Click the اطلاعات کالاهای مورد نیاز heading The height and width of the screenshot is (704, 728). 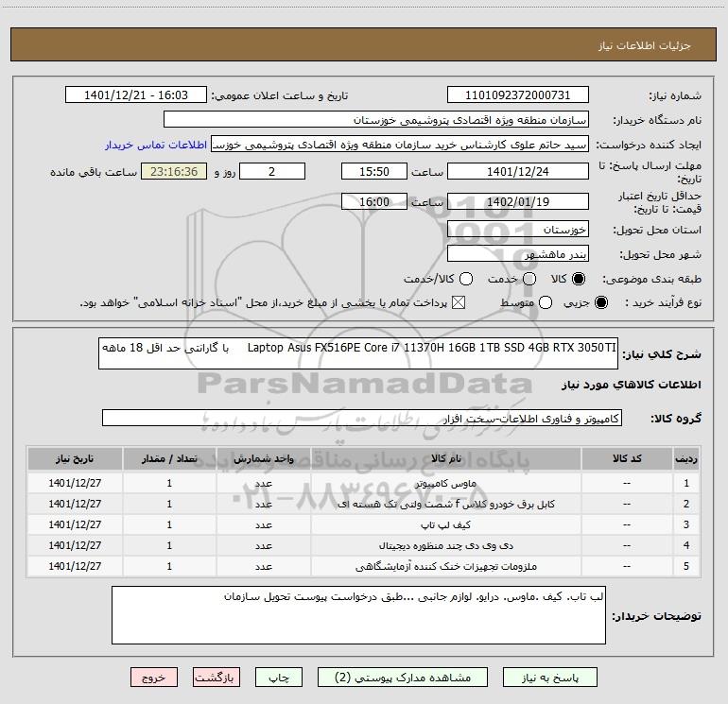click(632, 385)
